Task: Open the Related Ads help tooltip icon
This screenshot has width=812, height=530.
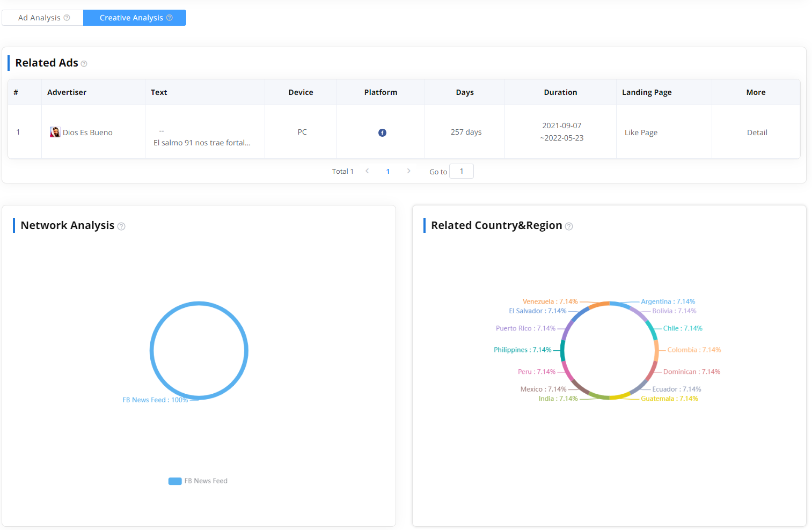Action: click(84, 63)
